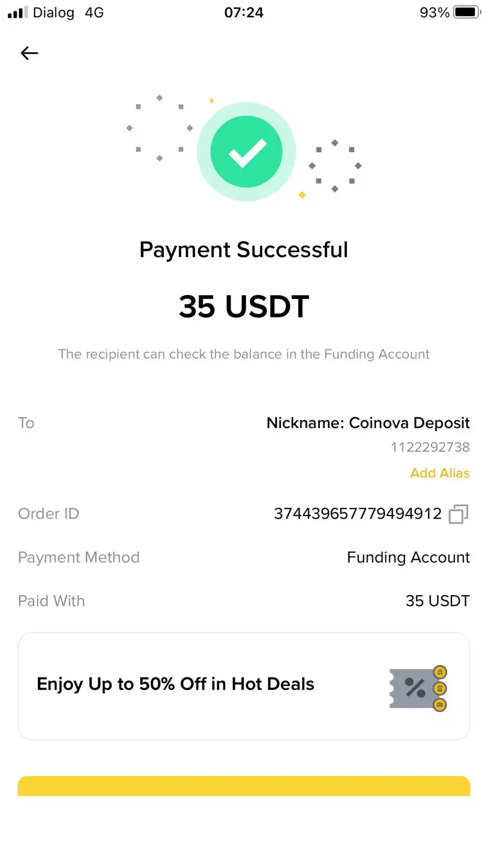This screenshot has height=868, width=488.
Task: Click the Add Alias link
Action: tap(440, 473)
